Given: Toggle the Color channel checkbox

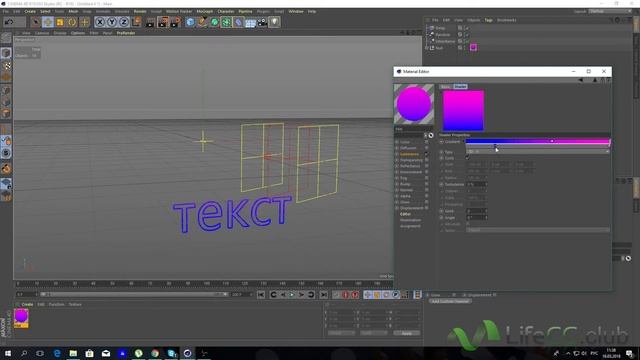Looking at the screenshot, I should 427,142.
